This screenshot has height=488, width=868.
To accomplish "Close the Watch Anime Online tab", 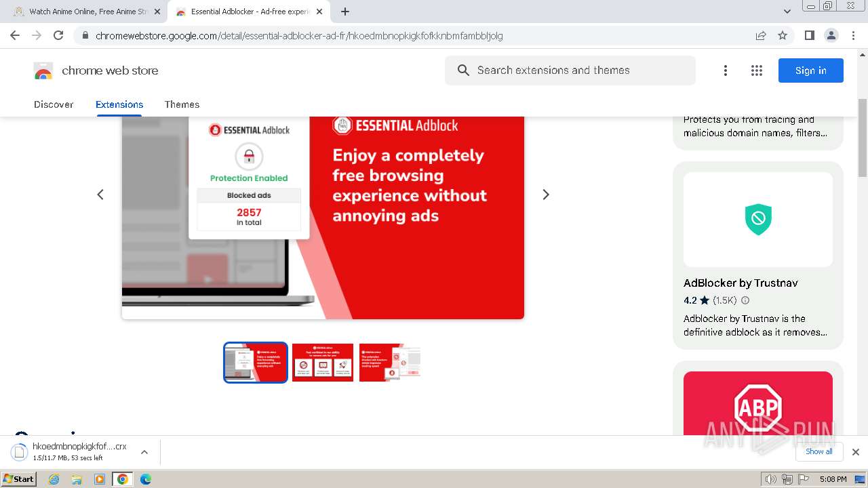I will tap(157, 12).
